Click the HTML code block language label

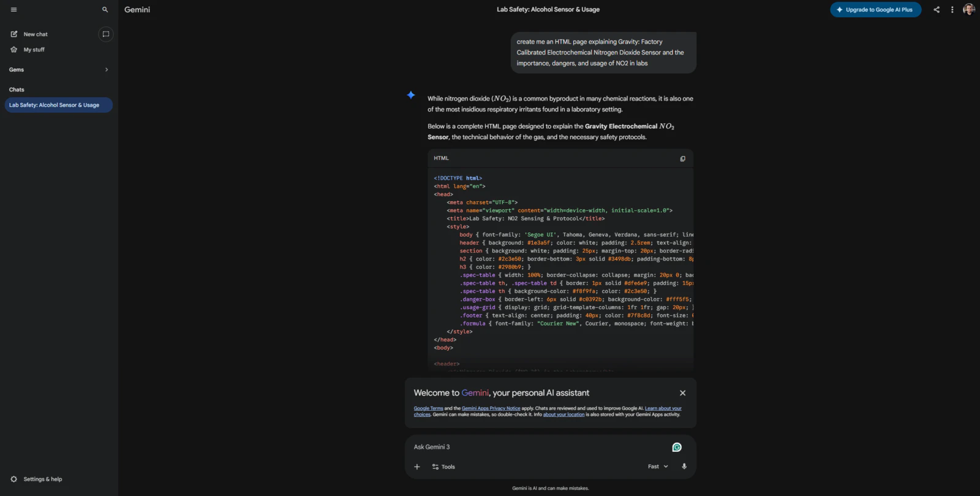tap(442, 158)
